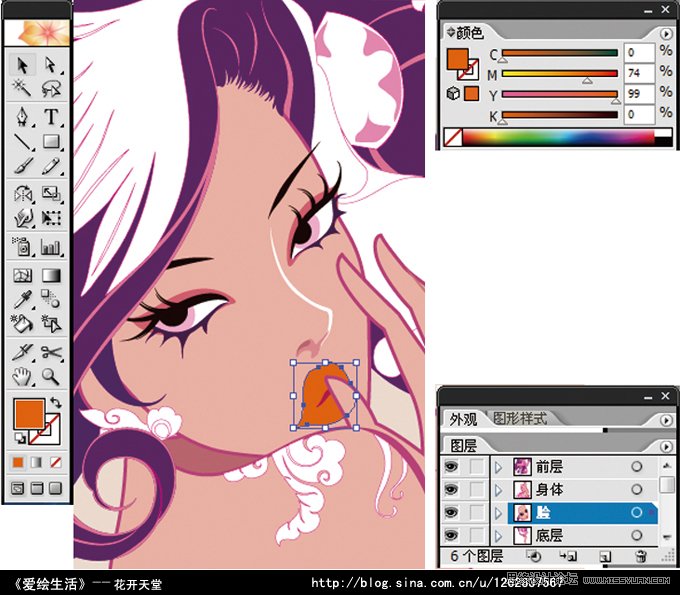Toggle lock box for 前层 layer

coord(477,467)
